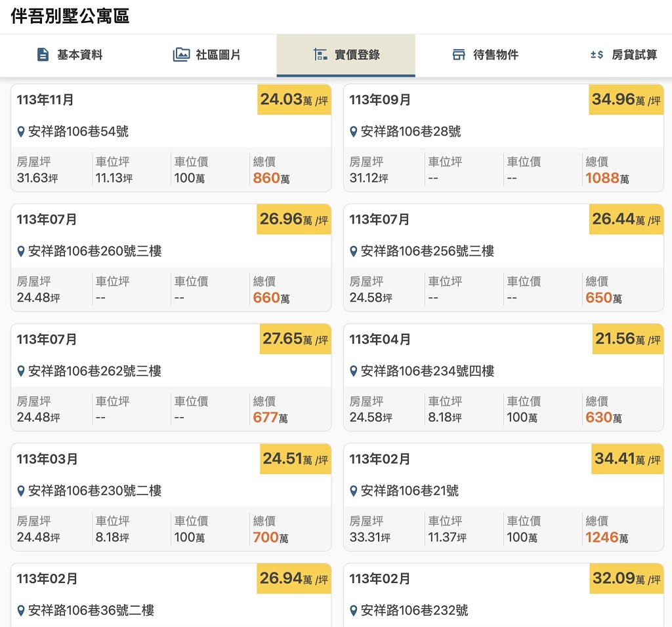
Task: Go to the 待售物件 tab
Action: pyautogui.click(x=495, y=55)
